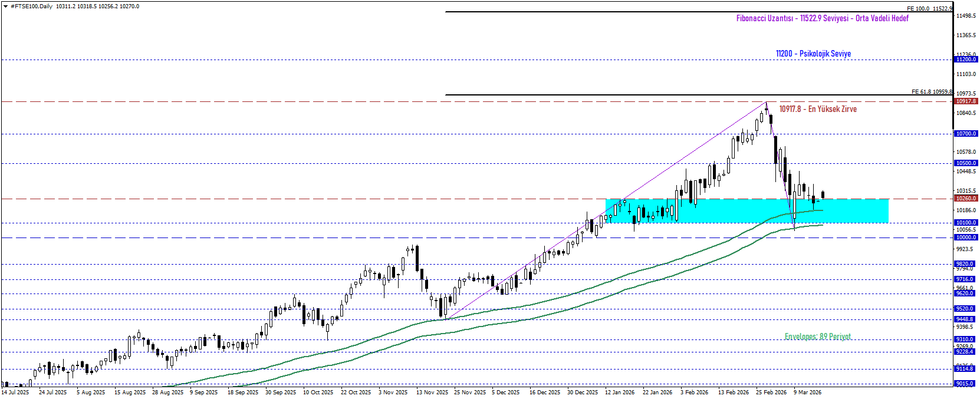Click the '14 Jul 2025' date on time axis

coord(15,393)
